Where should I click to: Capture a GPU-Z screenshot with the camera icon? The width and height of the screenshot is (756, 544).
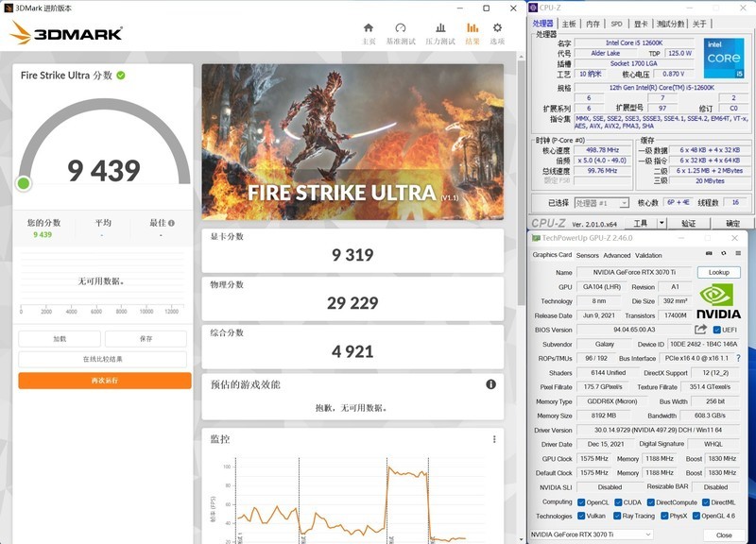pos(707,254)
